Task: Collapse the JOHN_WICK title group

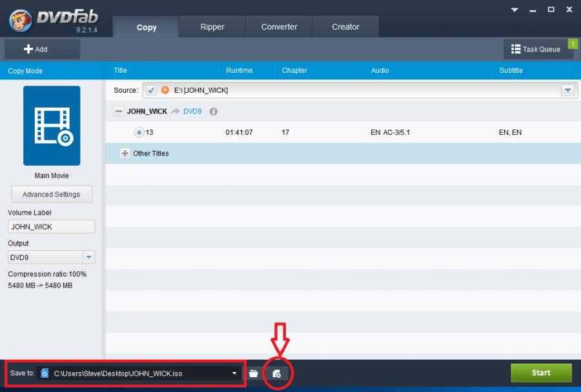Action: (x=118, y=112)
